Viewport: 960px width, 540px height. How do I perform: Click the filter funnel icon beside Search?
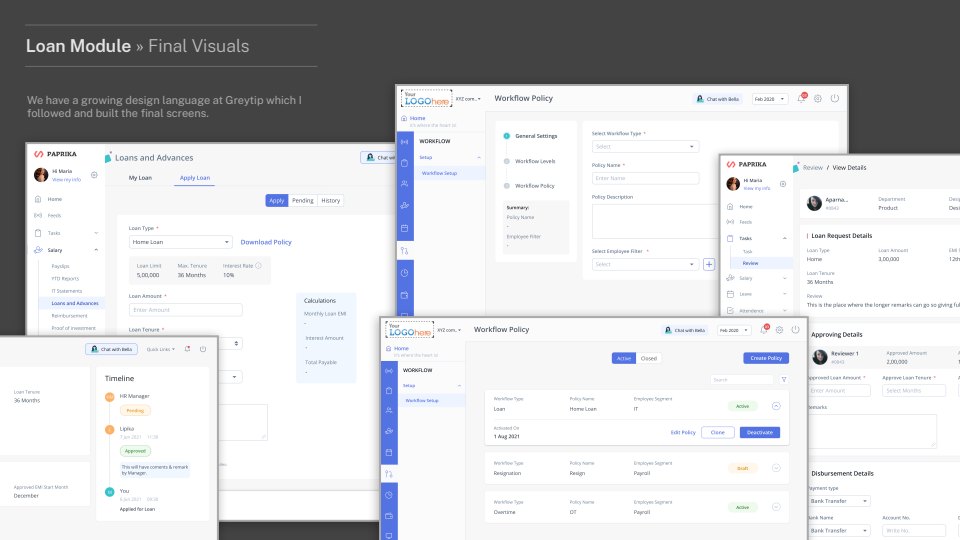click(783, 380)
